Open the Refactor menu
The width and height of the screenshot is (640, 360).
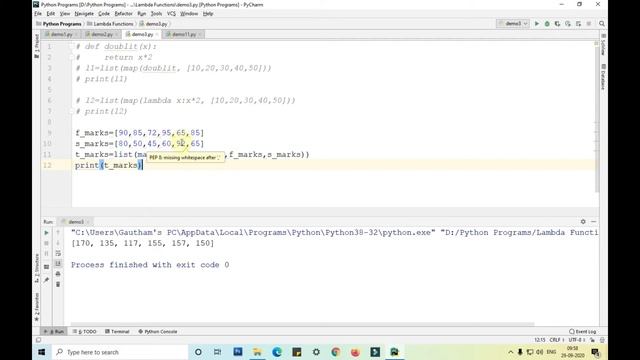point(123,13)
